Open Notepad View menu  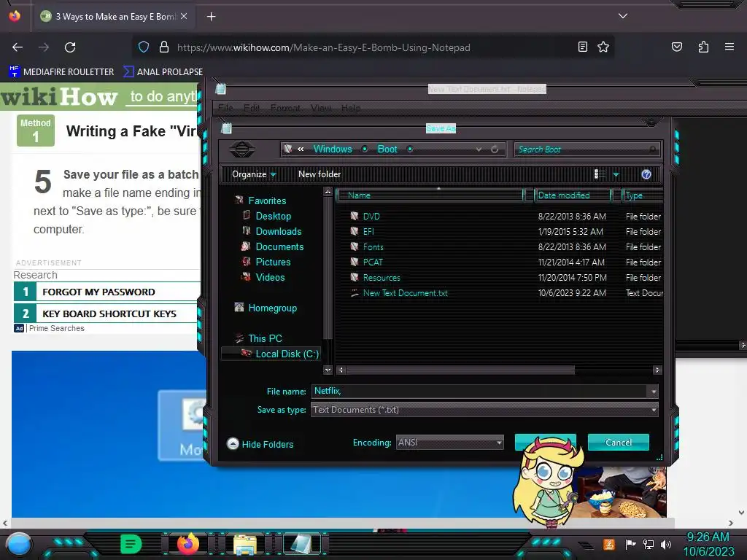tap(321, 108)
